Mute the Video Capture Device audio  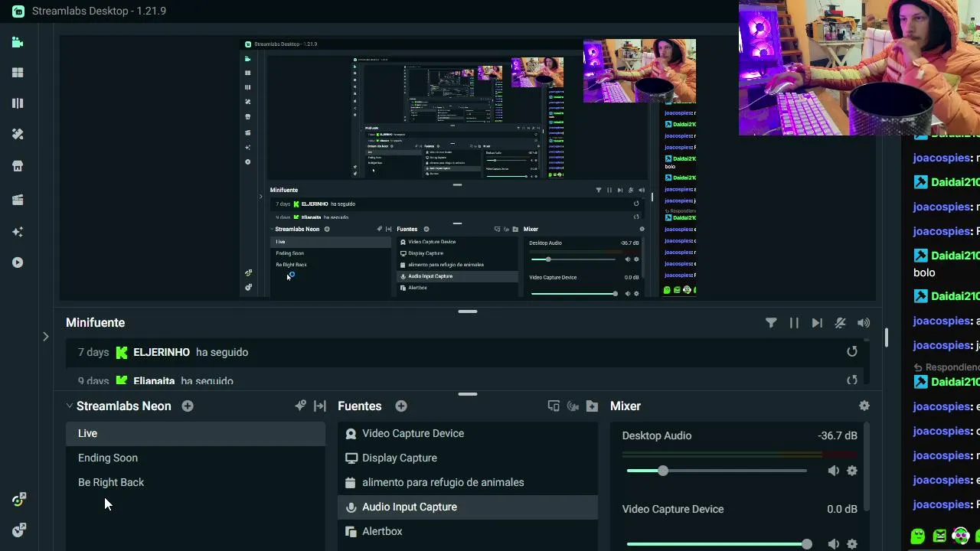834,544
